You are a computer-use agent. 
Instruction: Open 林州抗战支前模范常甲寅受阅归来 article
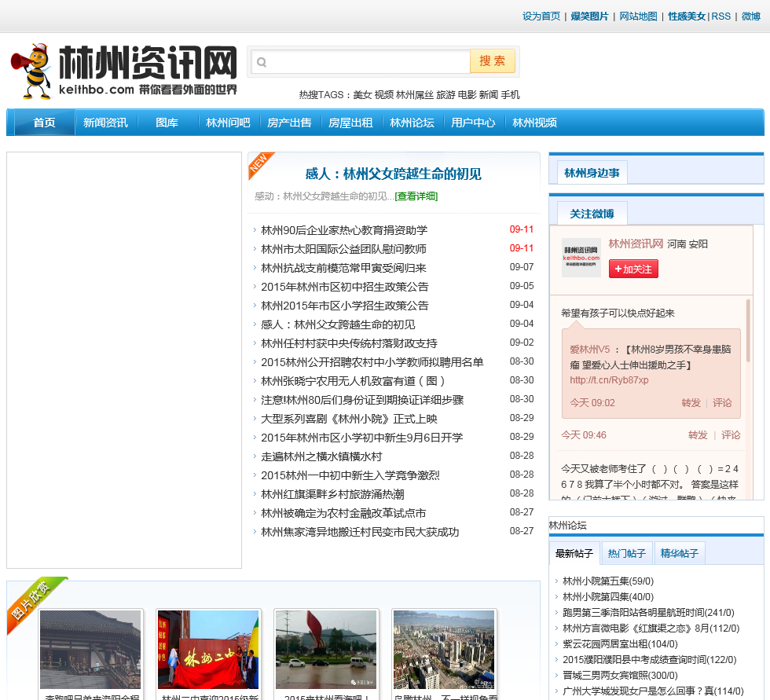[x=344, y=268]
